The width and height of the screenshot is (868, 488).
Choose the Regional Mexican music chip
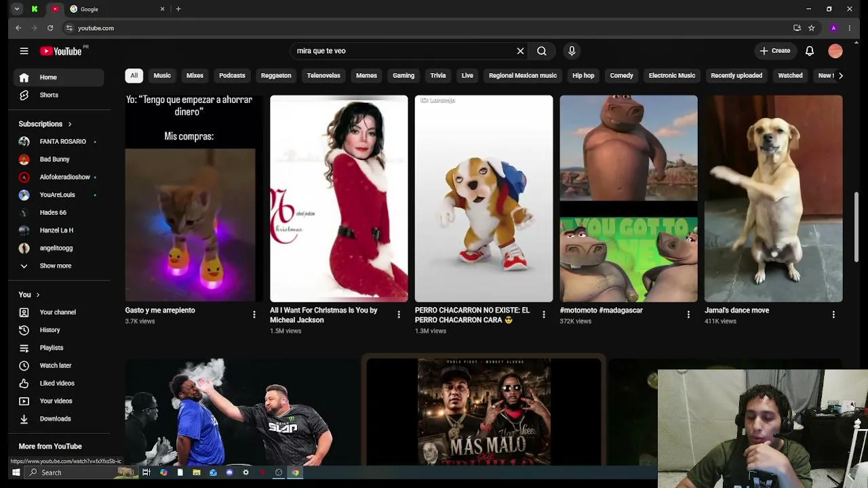coord(523,75)
